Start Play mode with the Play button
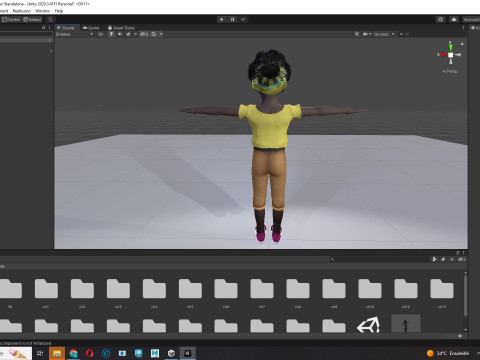This screenshot has height=360, width=480. tap(222, 19)
